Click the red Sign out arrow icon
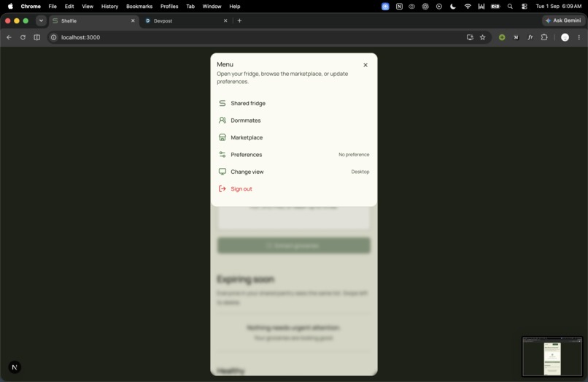Screen dimensions: 588x382 tap(223, 188)
